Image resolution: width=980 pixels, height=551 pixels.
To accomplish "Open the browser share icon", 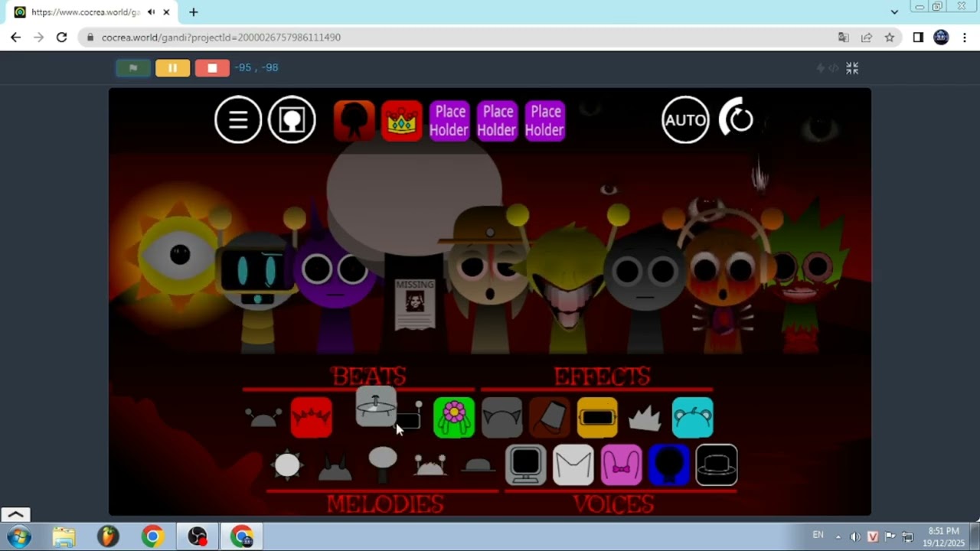I will pos(866,37).
